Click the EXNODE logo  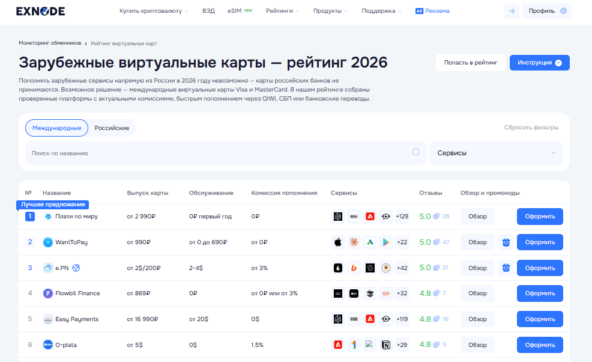[40, 11]
